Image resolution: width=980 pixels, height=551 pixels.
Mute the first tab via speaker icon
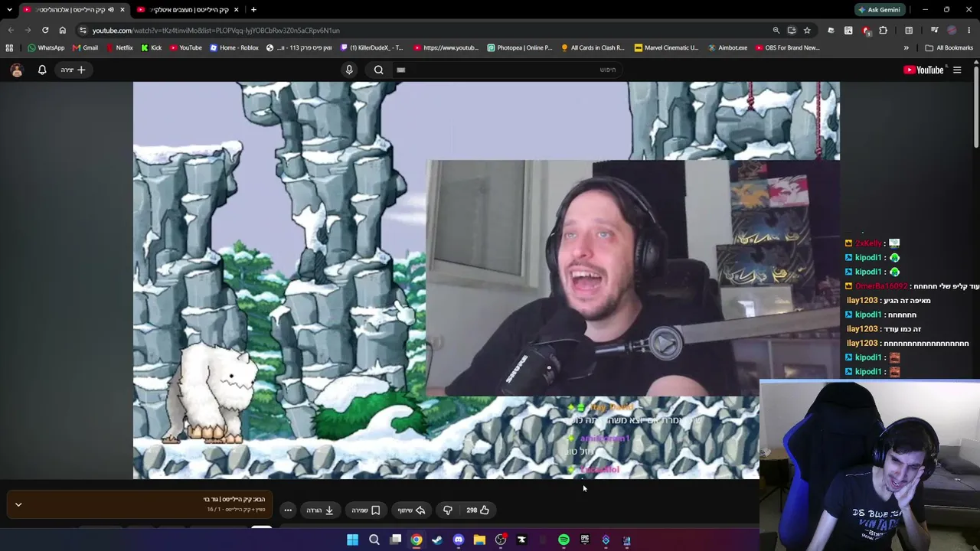(x=111, y=10)
